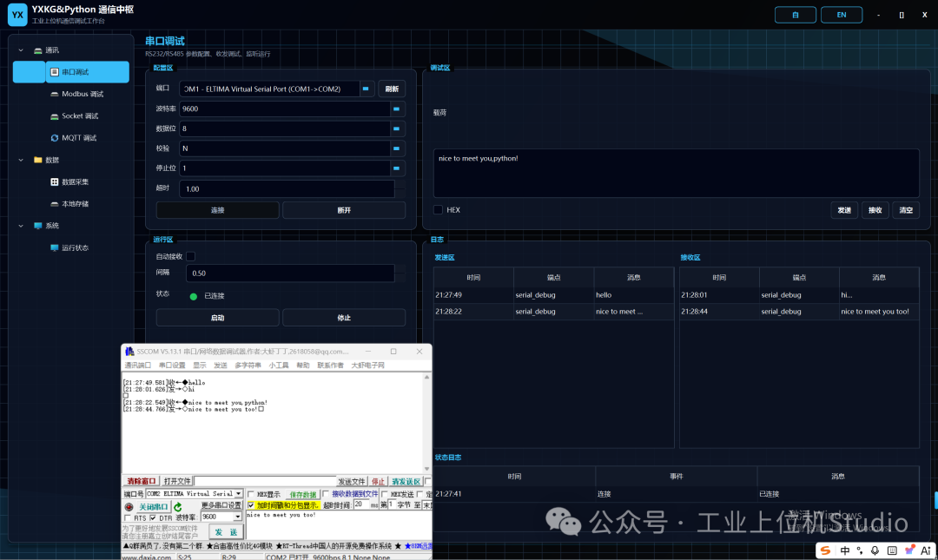This screenshot has width=938, height=560.
Task: Click Sogou punctuation mode icon
Action: [860, 550]
